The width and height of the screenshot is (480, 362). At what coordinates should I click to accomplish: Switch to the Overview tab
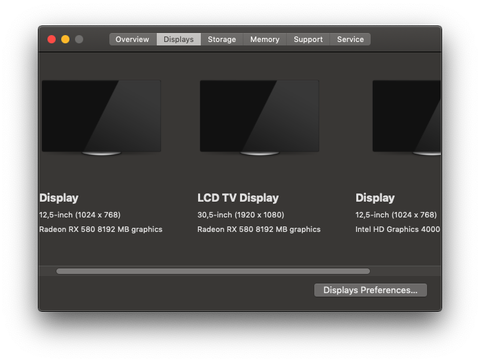tap(133, 39)
